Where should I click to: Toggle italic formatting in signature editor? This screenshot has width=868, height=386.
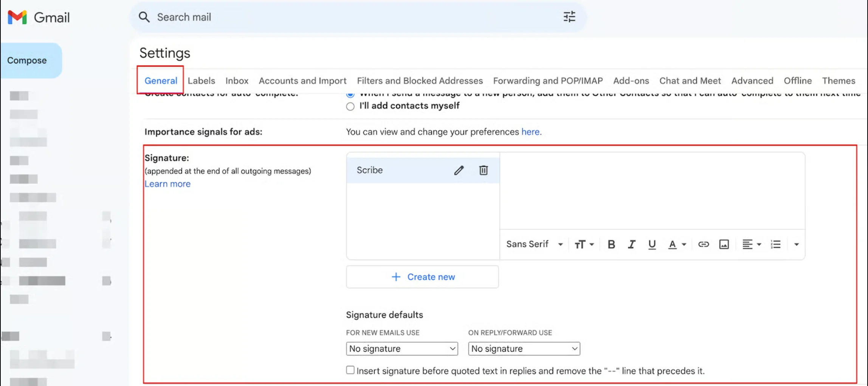pos(631,244)
